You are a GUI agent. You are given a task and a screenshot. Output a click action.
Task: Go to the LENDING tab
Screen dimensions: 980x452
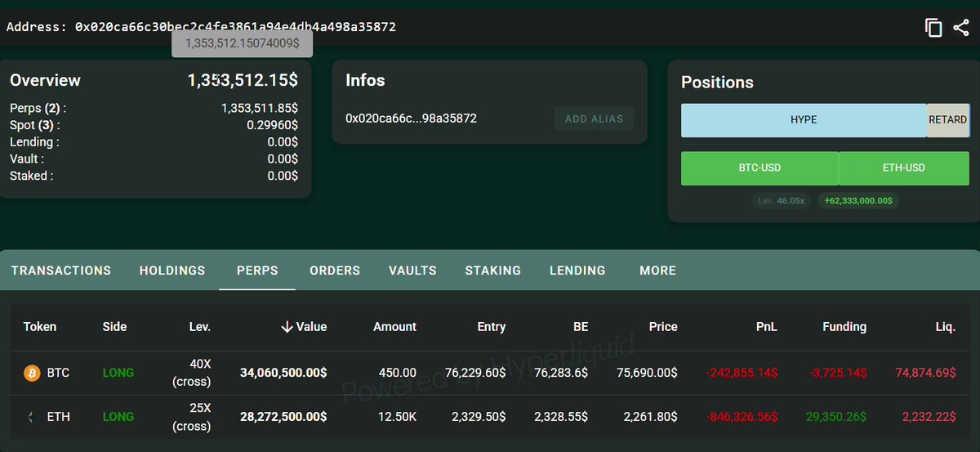[577, 271]
